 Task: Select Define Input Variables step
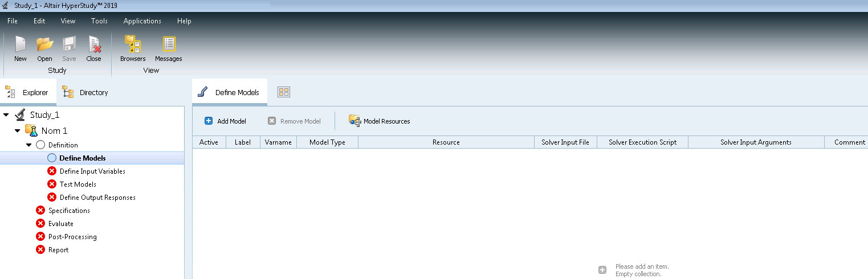coord(92,171)
